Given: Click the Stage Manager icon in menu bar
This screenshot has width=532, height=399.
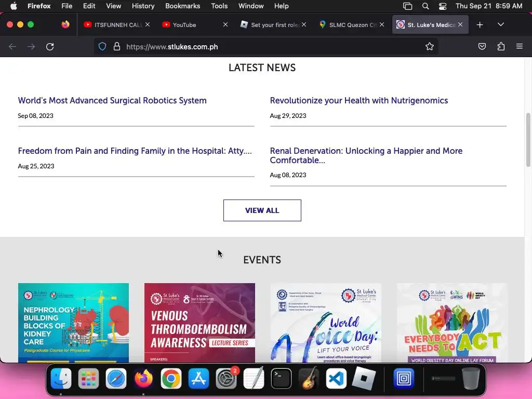Looking at the screenshot, I should tap(407, 6).
